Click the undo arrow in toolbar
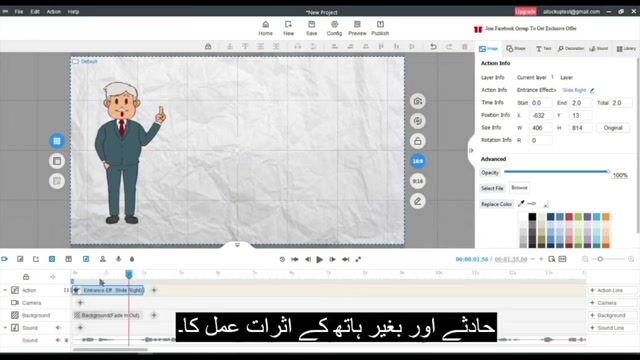This screenshot has height=360, width=640. coord(433,47)
